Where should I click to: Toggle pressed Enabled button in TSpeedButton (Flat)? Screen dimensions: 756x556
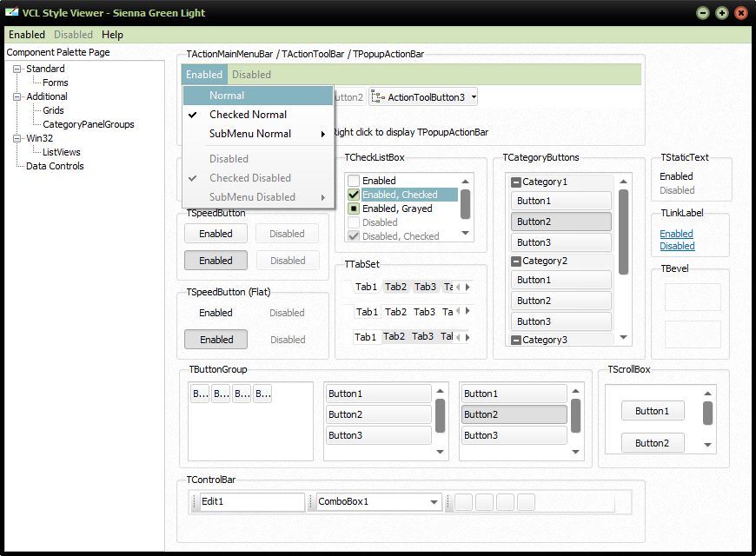[x=216, y=340]
